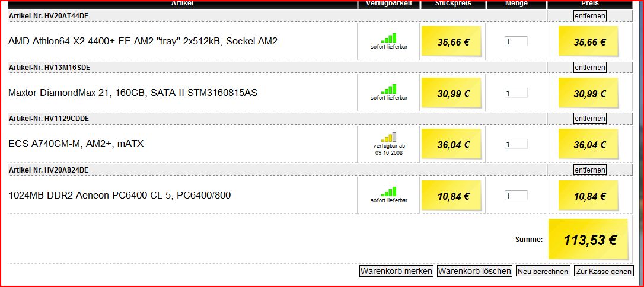The height and width of the screenshot is (287, 644).
Task: Click product name Maxtor DiamondMax 21
Action: click(133, 93)
